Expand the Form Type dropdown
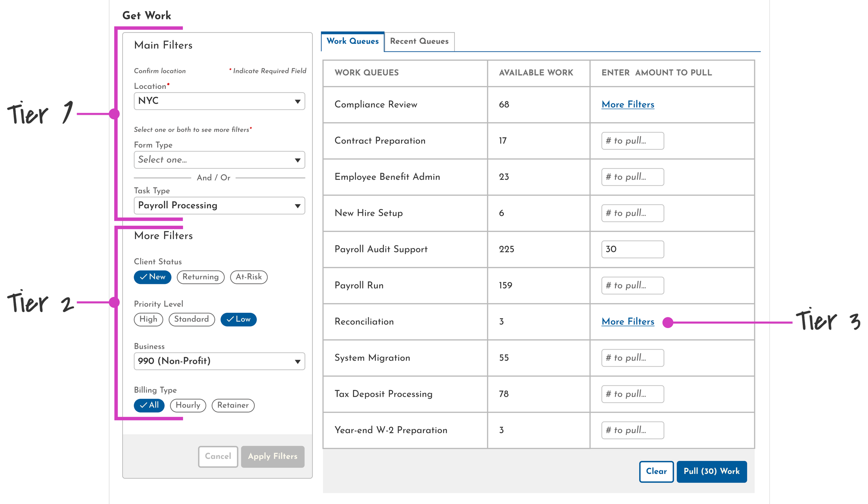 [x=219, y=160]
